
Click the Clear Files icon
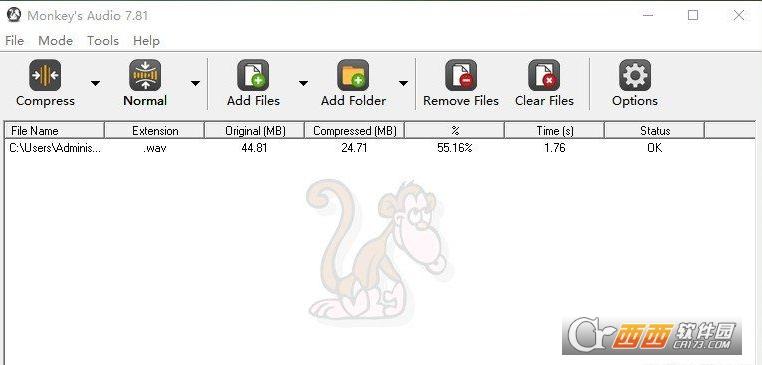544,75
